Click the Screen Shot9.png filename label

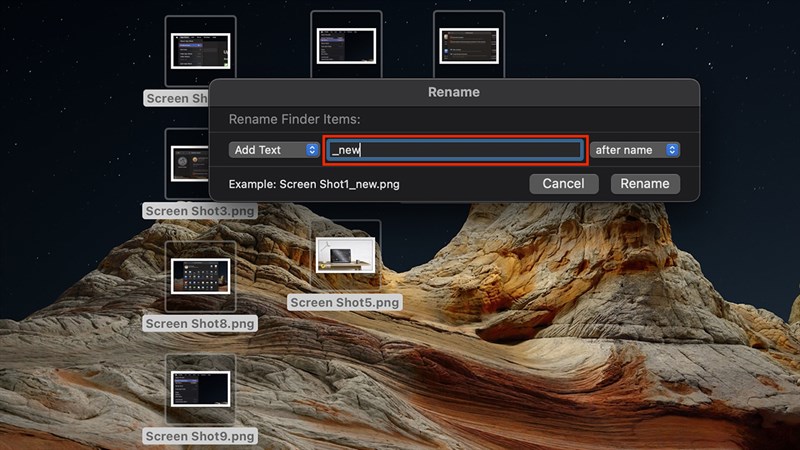pyautogui.click(x=200, y=436)
